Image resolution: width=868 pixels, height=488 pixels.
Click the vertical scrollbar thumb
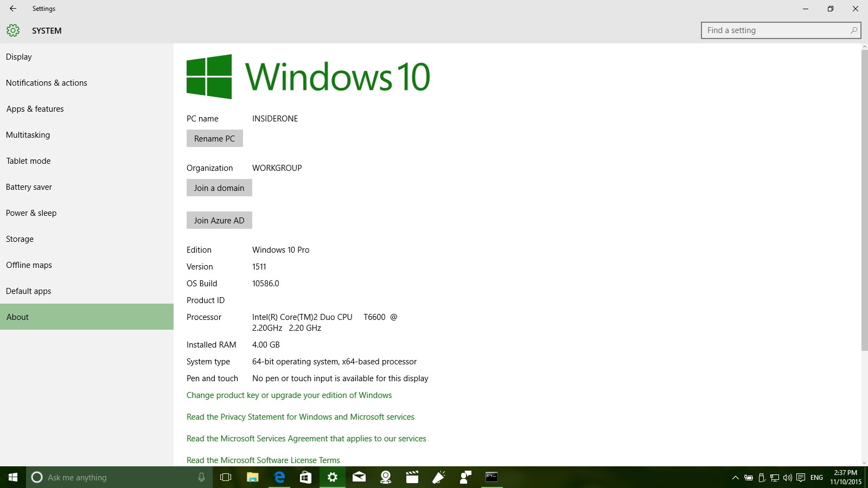pyautogui.click(x=865, y=201)
